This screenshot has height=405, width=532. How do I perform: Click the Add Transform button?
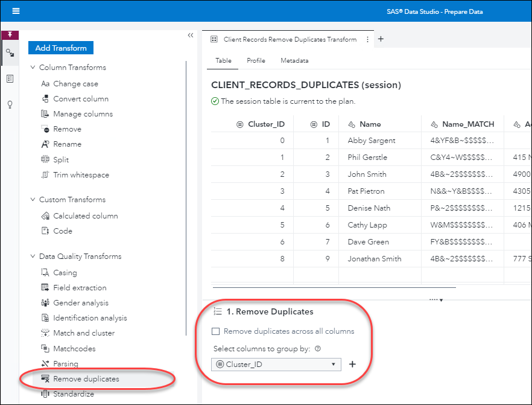[x=61, y=48]
